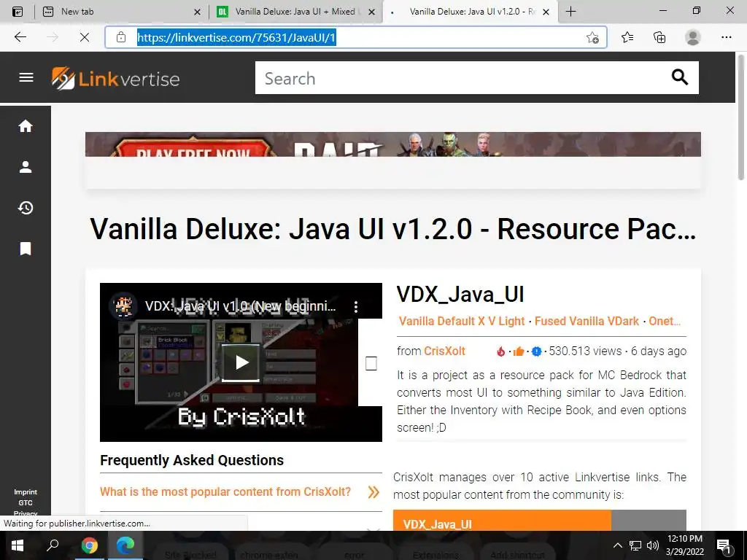
Task: Open the profile icon in the sidebar
Action: click(26, 167)
